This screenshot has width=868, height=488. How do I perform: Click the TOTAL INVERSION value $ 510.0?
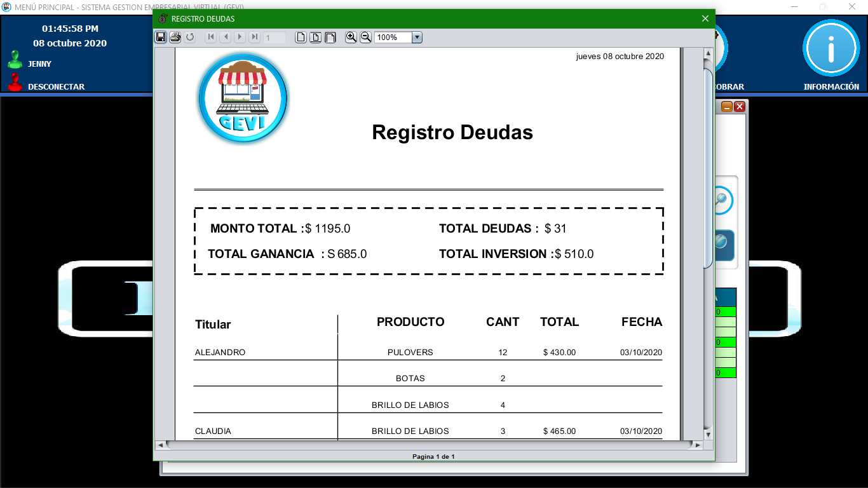pyautogui.click(x=574, y=254)
